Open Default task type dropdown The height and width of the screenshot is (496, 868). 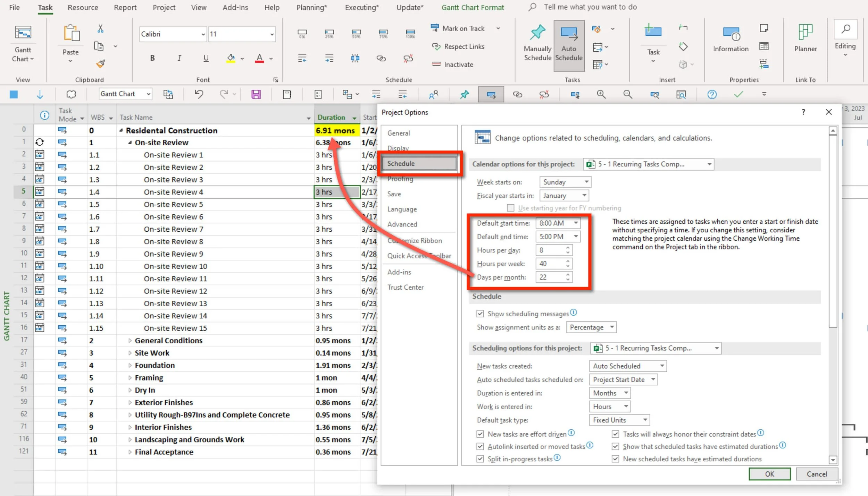coord(619,420)
